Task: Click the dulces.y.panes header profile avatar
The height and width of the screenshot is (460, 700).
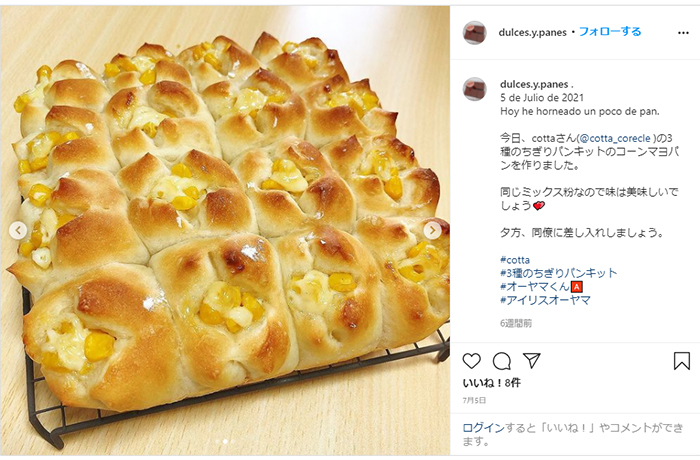Action: coord(475,33)
